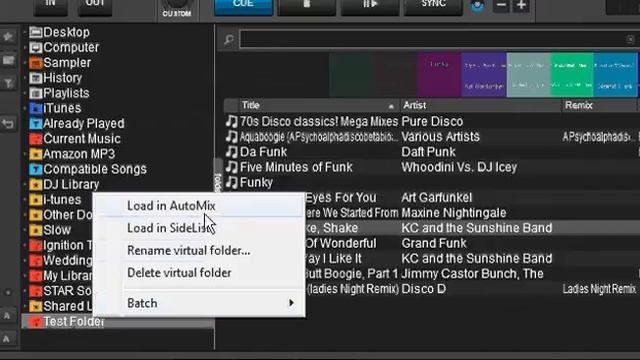Choose Load in SideList menu item
The width and height of the screenshot is (640, 360).
[x=199, y=228]
